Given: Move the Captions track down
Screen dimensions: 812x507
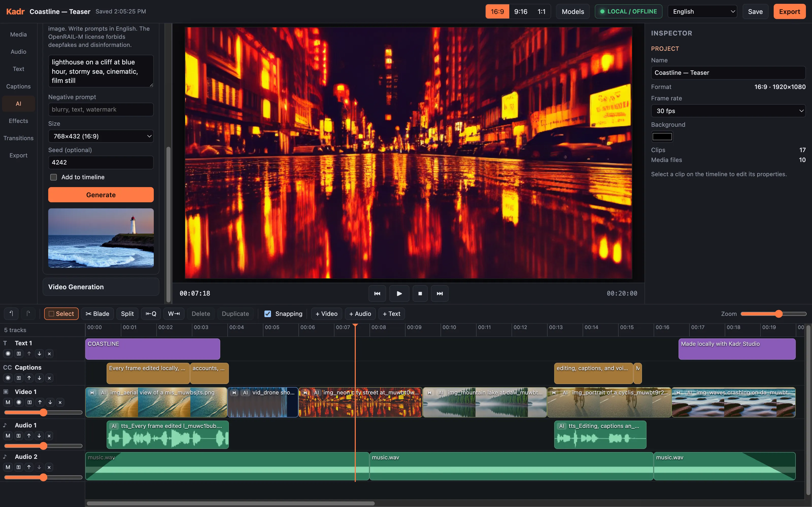Looking at the screenshot, I should tap(39, 378).
